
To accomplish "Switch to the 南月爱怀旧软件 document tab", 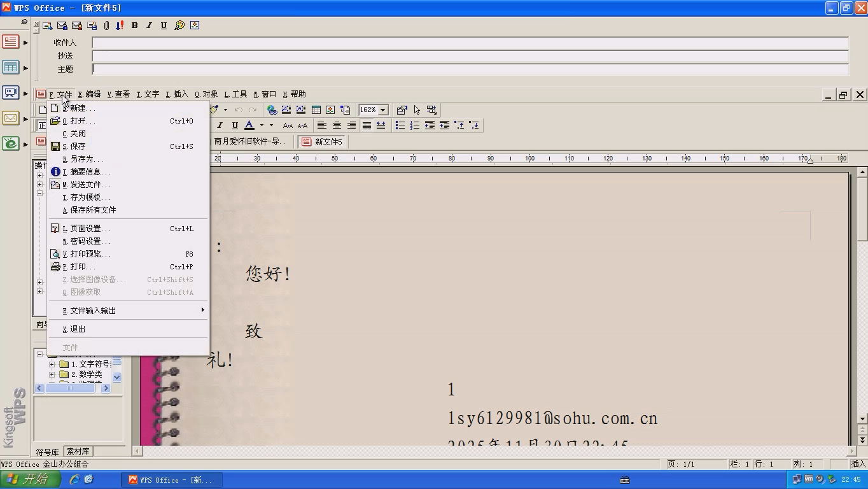I will (x=250, y=141).
